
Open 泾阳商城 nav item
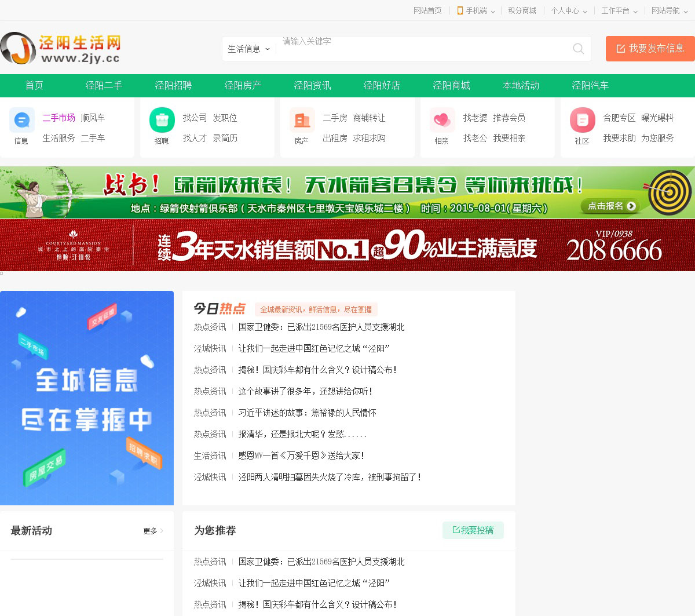tap(451, 86)
